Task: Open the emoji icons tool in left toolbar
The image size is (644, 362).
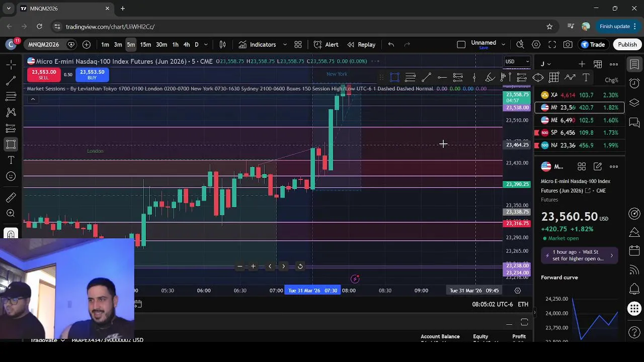Action: pyautogui.click(x=11, y=176)
